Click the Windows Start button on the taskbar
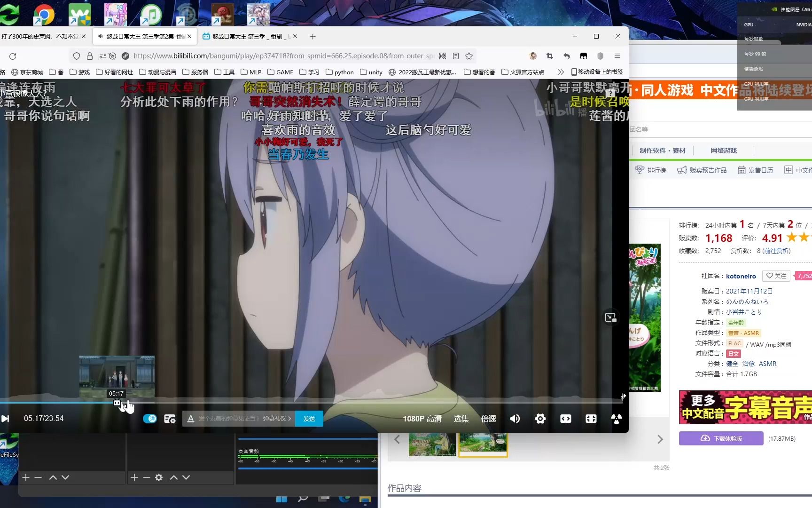812x508 pixels. tap(281, 499)
